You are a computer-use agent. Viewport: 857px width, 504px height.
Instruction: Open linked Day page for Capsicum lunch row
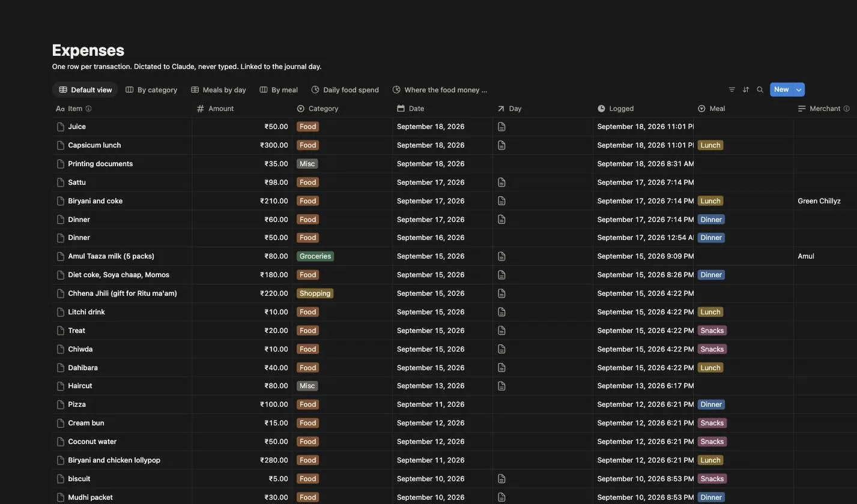coord(501,145)
